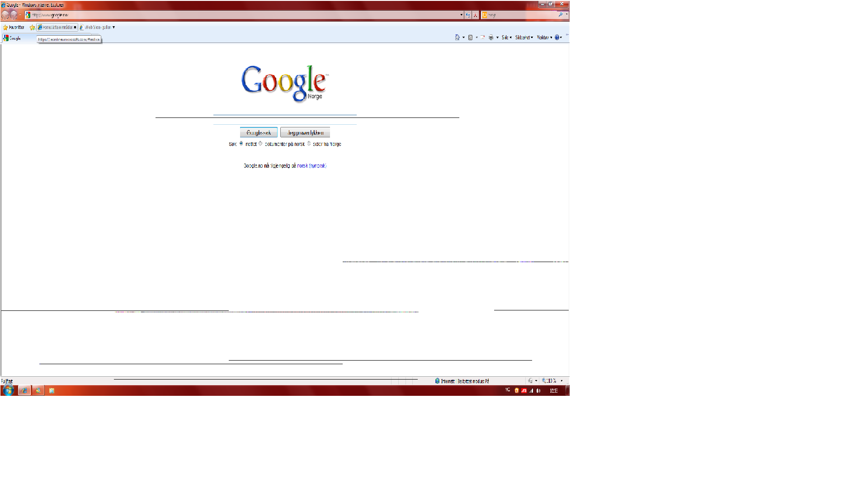This screenshot has width=868, height=488.
Task: Select sider fra Norge radio button
Action: [309, 143]
